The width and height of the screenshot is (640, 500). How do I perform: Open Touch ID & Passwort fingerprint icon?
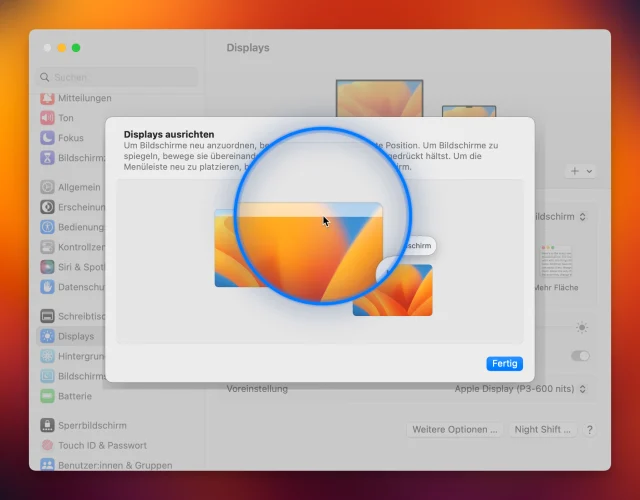pyautogui.click(x=47, y=445)
